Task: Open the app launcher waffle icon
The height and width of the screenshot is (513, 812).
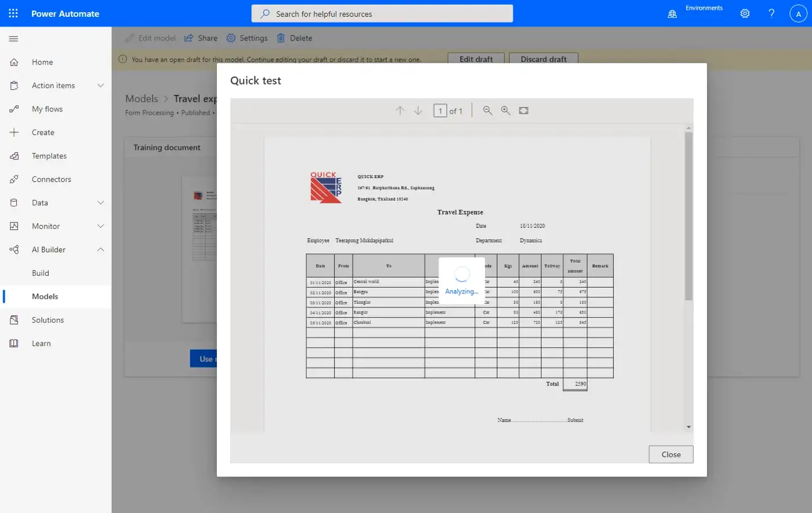Action: (x=13, y=13)
